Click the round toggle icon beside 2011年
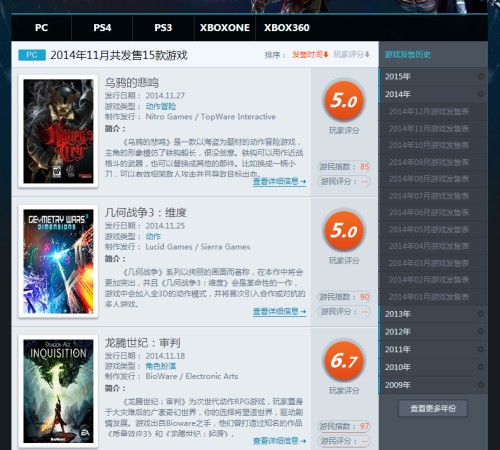 [480, 349]
